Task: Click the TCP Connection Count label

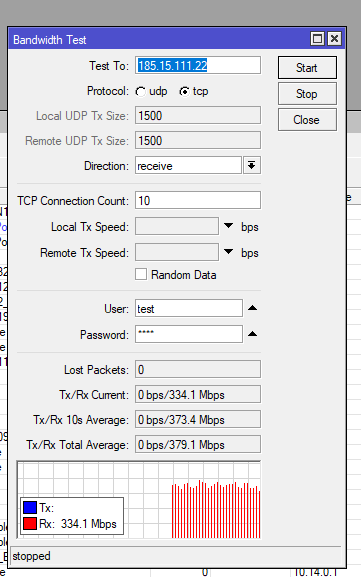Action: [73, 201]
